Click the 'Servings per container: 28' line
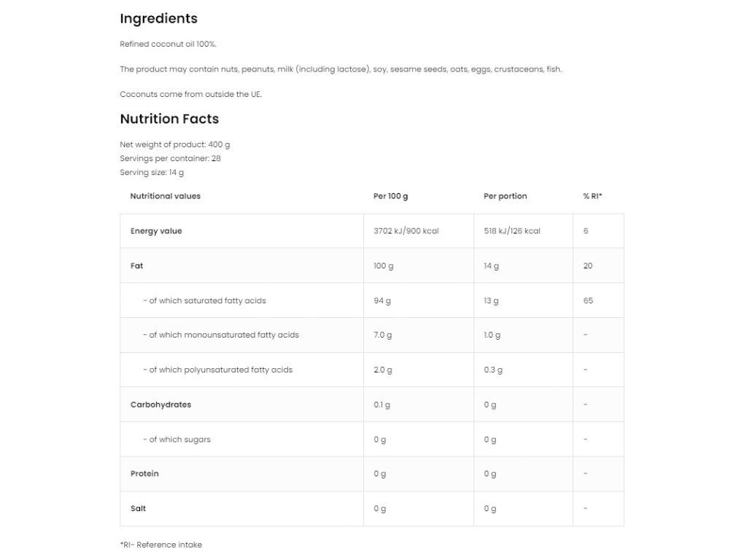Viewport: 747px width, 560px height. 170,158
